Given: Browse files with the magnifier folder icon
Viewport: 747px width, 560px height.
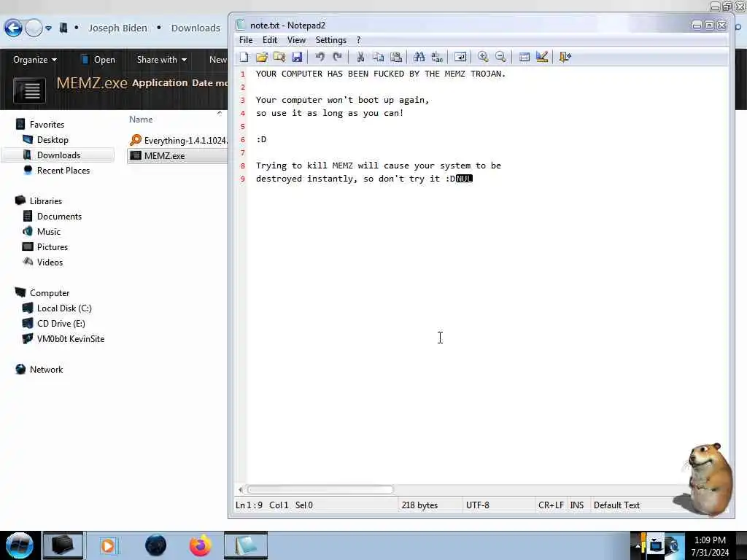Looking at the screenshot, I should pyautogui.click(x=279, y=57).
